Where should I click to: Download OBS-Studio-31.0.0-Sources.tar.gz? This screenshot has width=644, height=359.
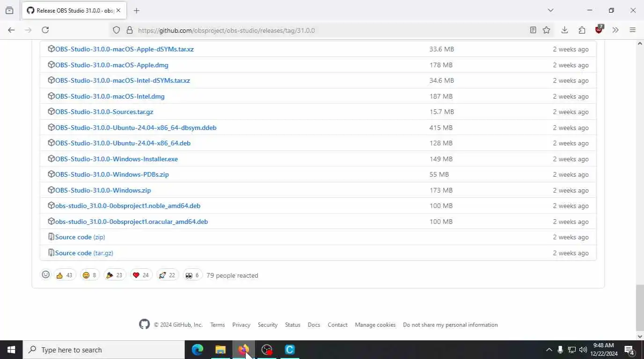[x=104, y=112]
